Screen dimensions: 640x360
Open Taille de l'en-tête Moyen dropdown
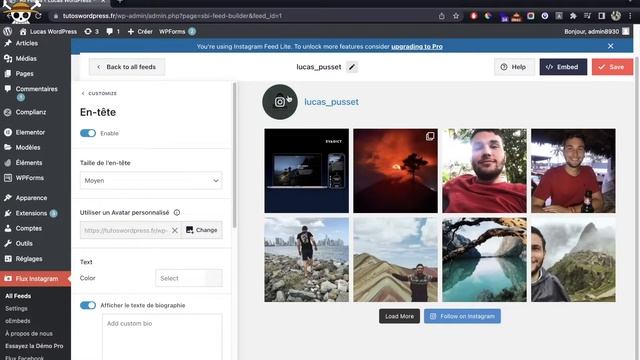[x=151, y=180]
